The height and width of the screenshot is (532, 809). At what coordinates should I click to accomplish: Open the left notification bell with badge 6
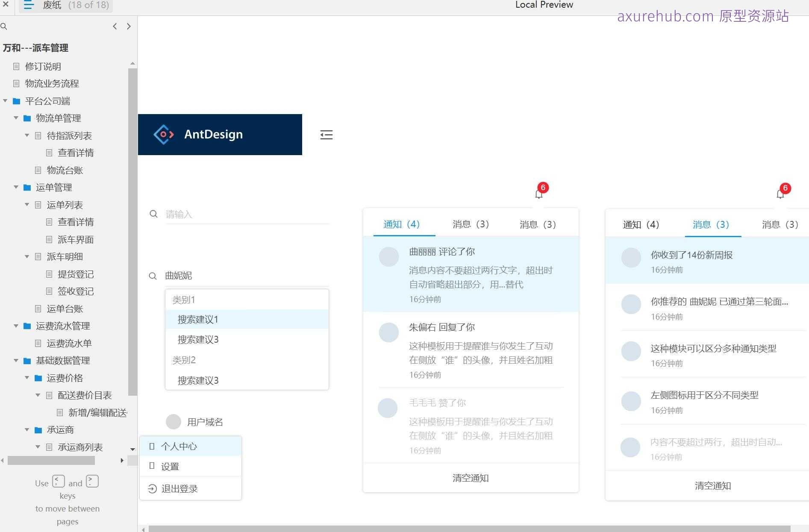coord(538,194)
